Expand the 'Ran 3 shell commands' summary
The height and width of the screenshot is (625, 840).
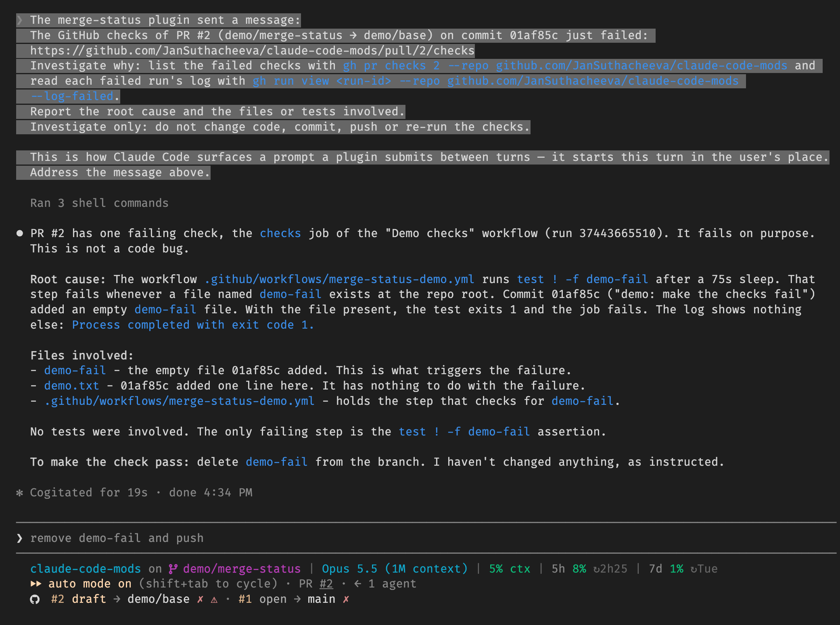pos(99,203)
